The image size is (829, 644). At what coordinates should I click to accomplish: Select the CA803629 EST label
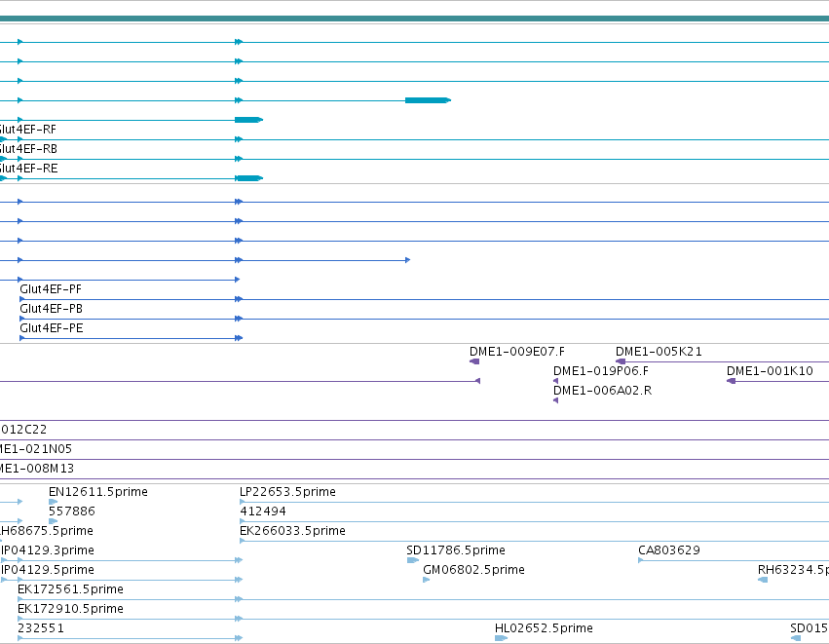click(x=669, y=550)
